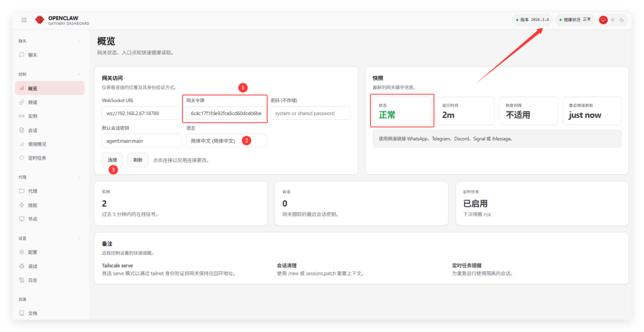Click the hamburger menu icon

point(24,20)
